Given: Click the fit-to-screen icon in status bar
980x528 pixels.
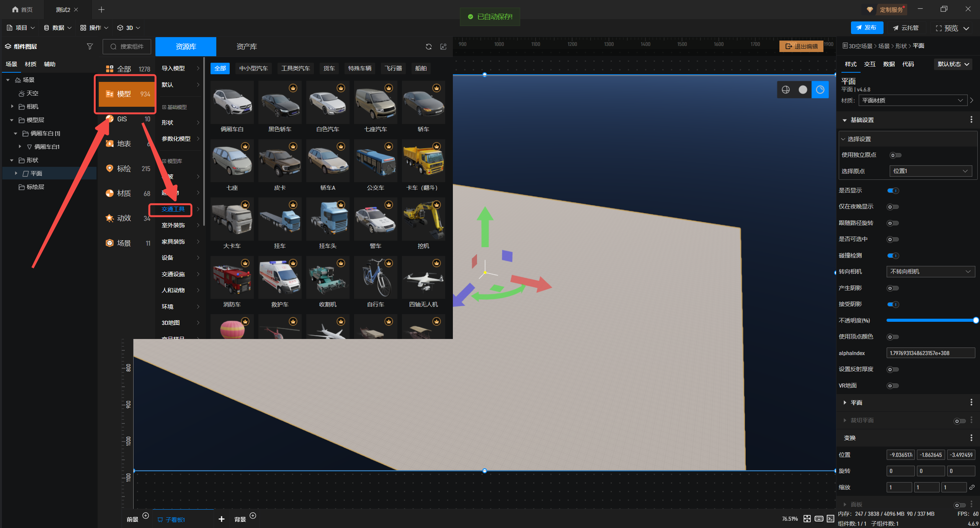Looking at the screenshot, I should point(807,518).
